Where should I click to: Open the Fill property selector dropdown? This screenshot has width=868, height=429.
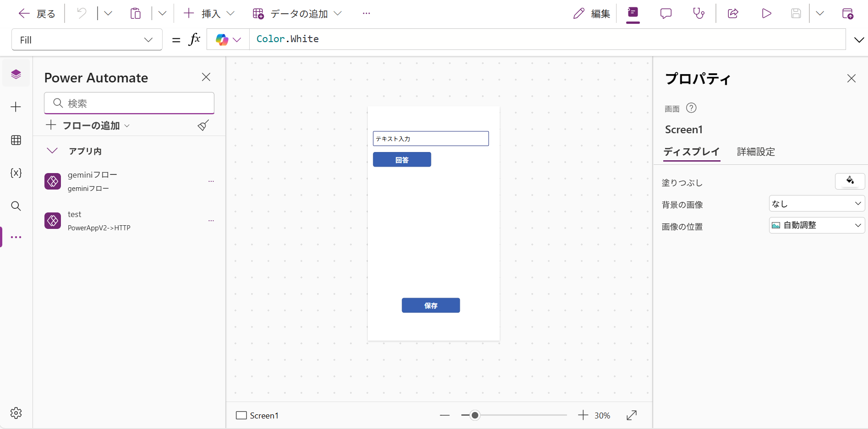click(87, 40)
